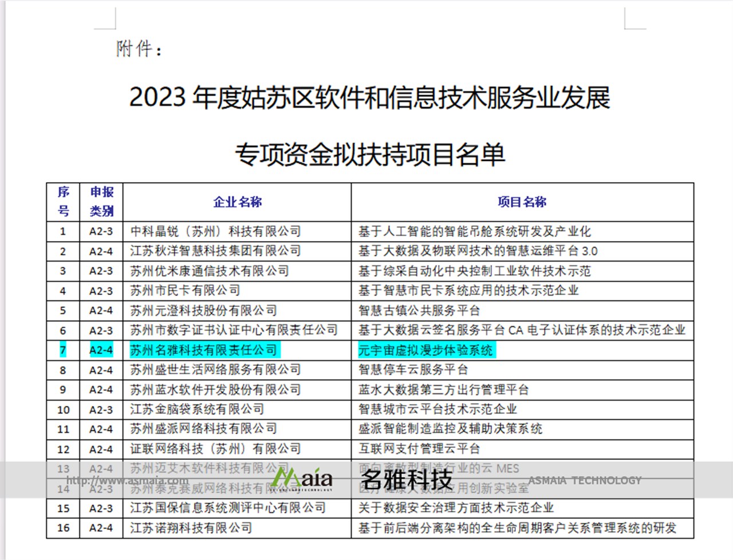Click company name 中科晶锐（苏州）科技有限公司
Viewport: 733px width, 560px height.
215,231
